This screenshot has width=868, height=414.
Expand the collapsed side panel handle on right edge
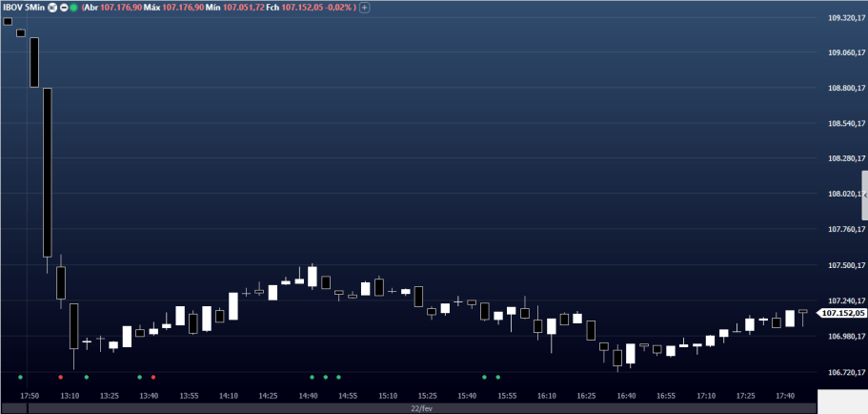coord(864,195)
